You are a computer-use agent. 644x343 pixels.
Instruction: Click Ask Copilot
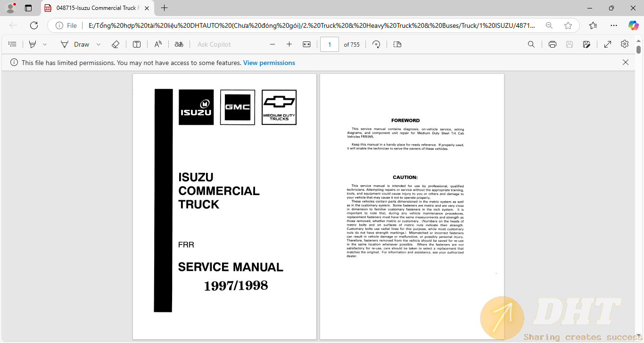(214, 44)
